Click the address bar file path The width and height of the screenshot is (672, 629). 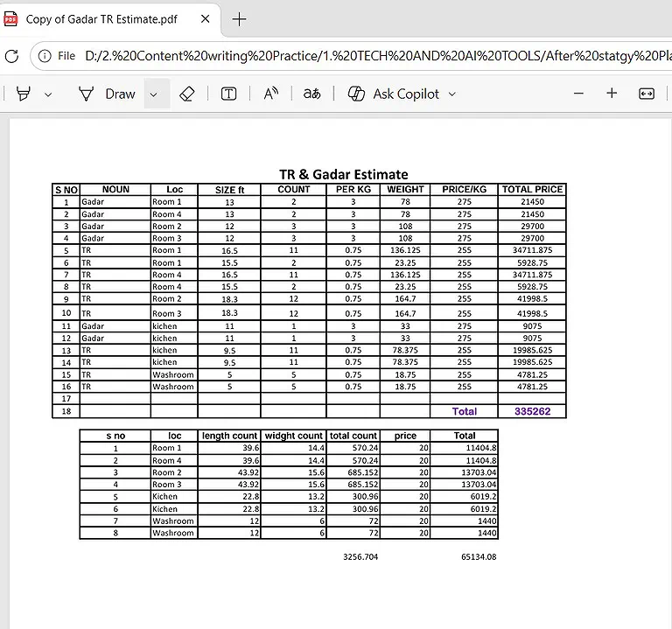click(x=377, y=56)
